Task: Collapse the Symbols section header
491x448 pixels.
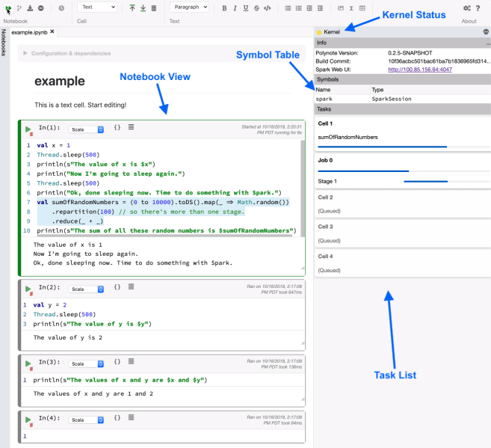Action: tap(402, 79)
